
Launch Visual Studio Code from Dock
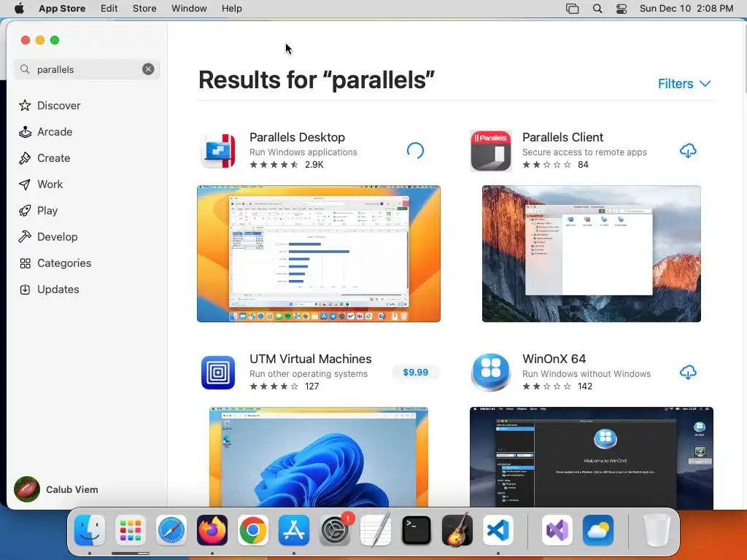click(498, 530)
